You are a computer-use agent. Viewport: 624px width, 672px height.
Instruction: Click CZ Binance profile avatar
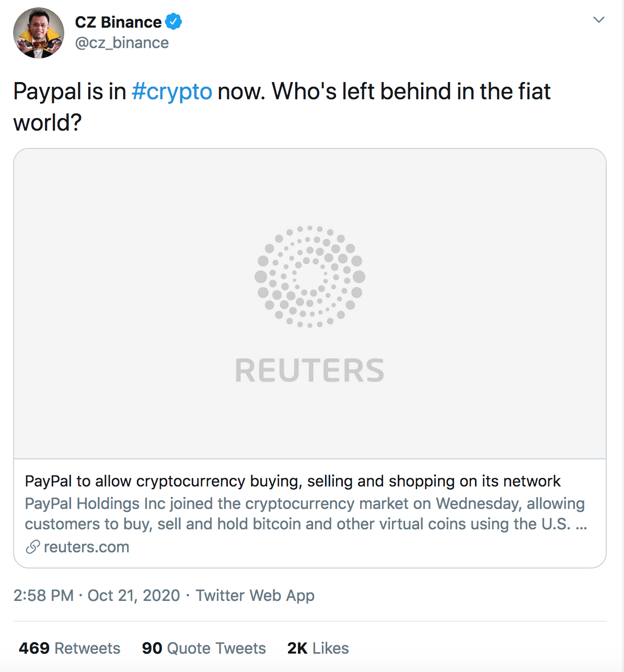click(x=38, y=33)
